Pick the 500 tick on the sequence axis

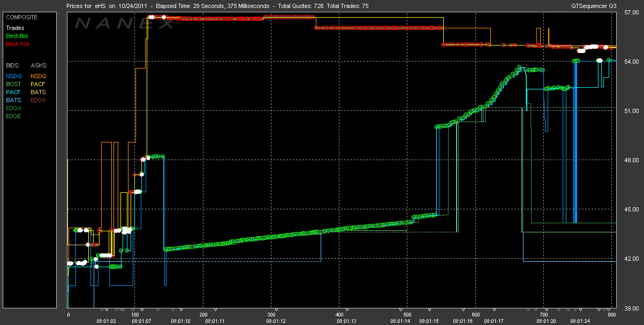407,315
